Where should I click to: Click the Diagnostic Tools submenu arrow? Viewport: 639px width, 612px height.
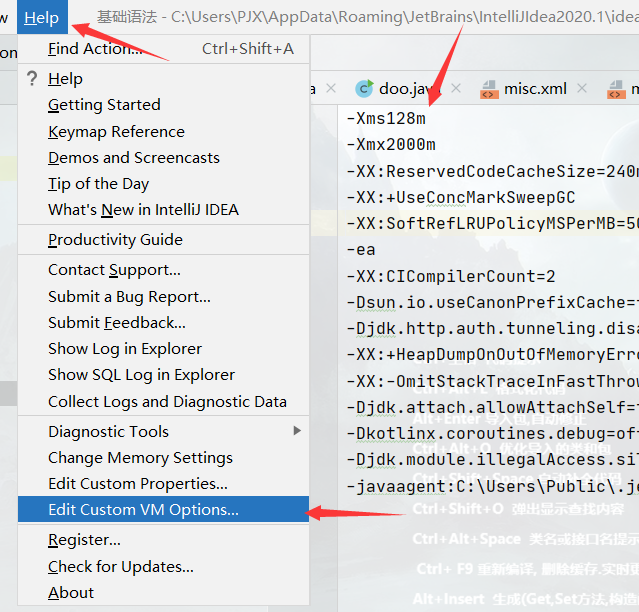297,431
